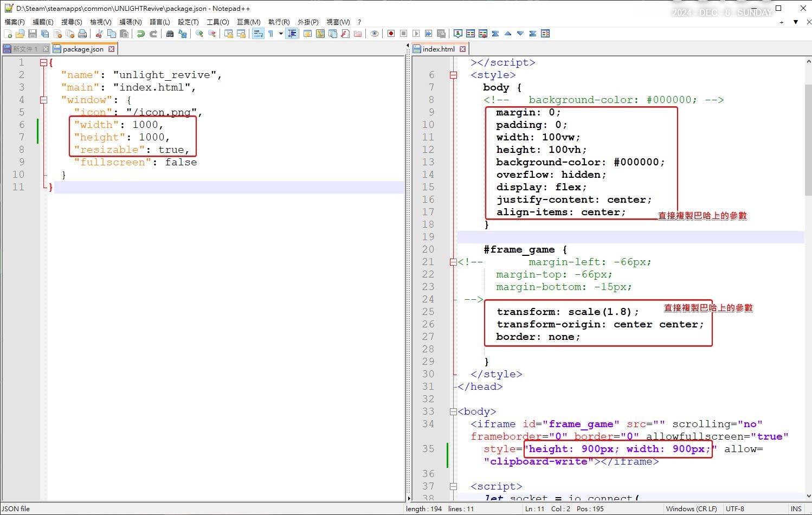Screen dimensions: 812x515
Task: Click the Save All toolbar icon
Action: coord(45,34)
